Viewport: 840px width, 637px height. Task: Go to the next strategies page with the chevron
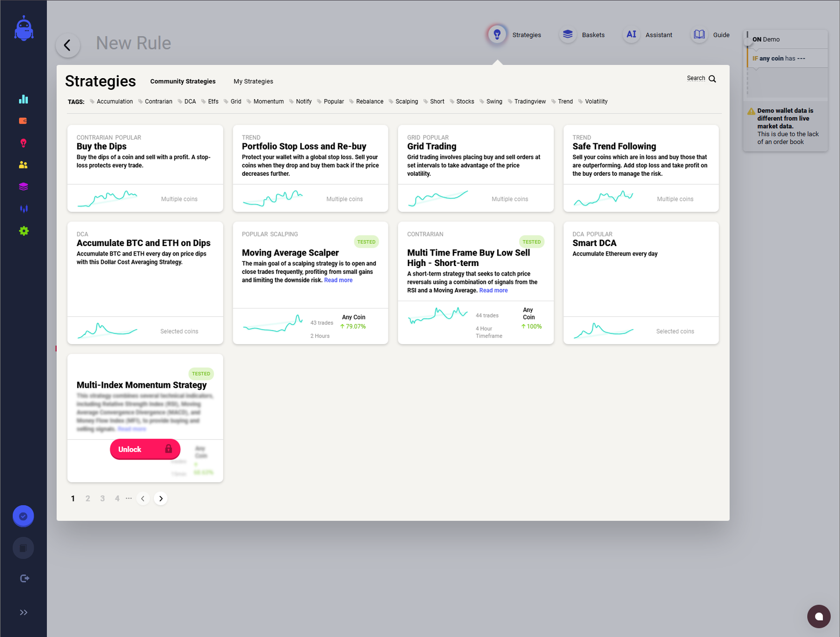click(161, 498)
